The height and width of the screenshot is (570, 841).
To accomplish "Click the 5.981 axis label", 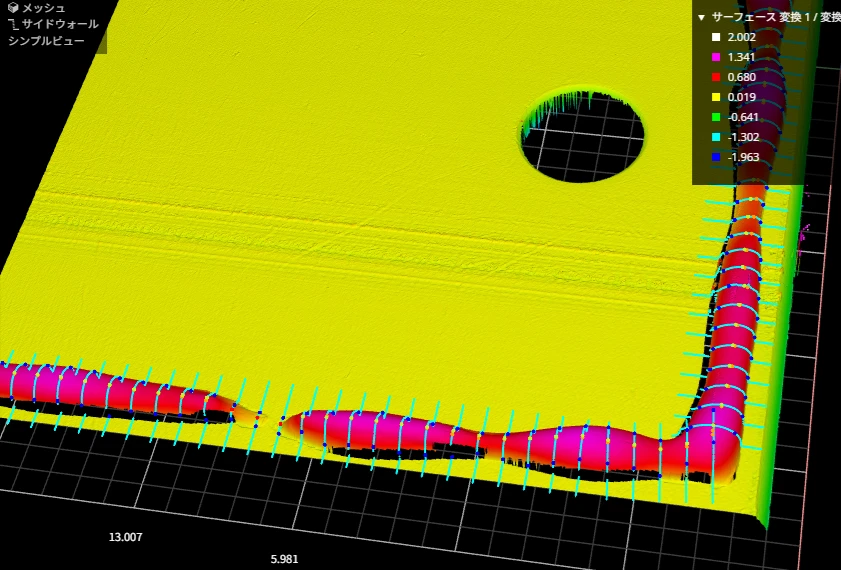I will coord(284,559).
